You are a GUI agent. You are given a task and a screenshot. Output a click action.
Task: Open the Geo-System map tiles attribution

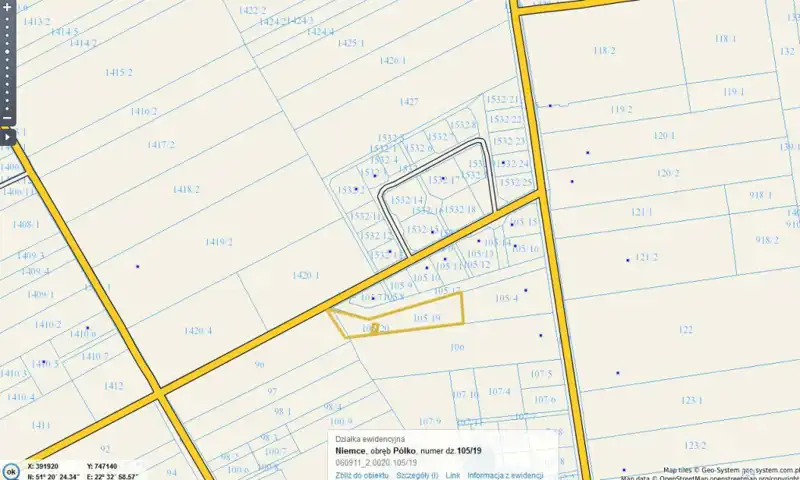click(x=730, y=469)
